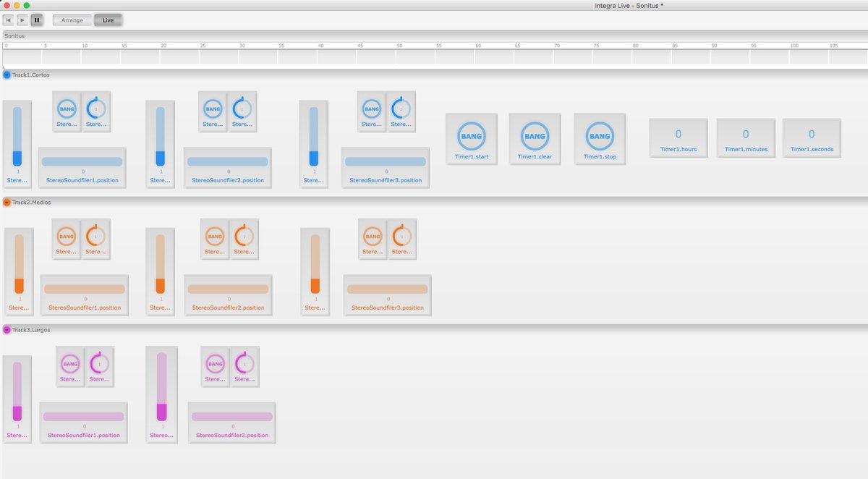Switch to the Arrange view

point(72,20)
